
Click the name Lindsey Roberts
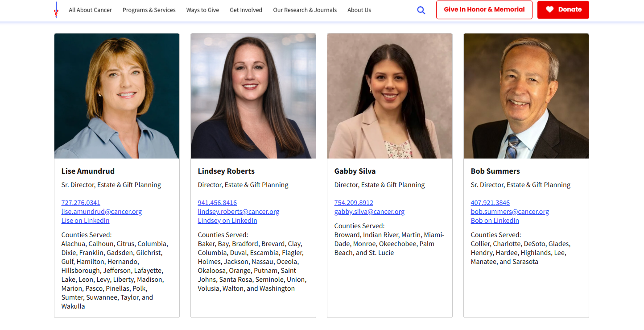tap(226, 171)
